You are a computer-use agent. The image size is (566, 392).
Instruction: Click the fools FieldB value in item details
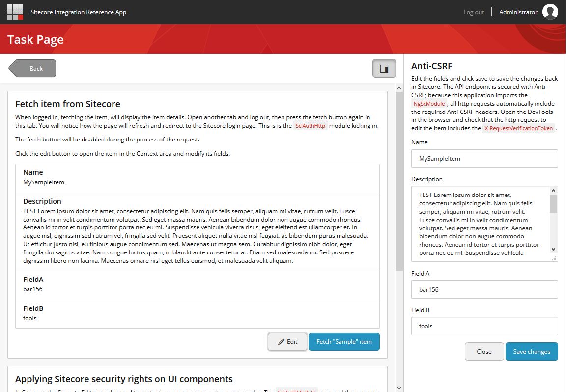point(30,318)
